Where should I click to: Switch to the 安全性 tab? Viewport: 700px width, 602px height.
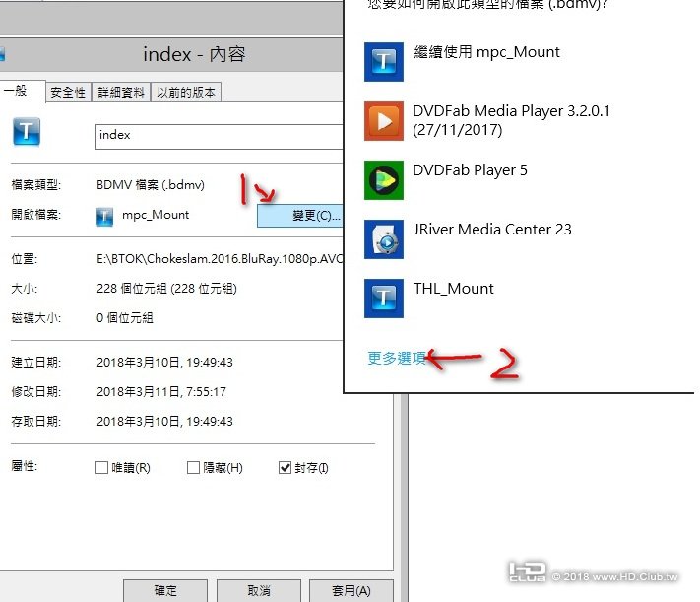(68, 93)
